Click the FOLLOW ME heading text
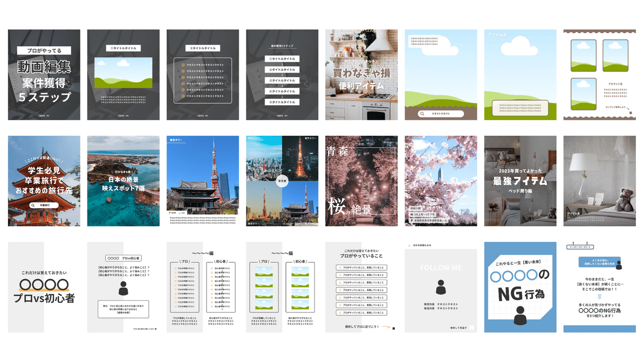Screen dimensions: 644x362 click(441, 268)
